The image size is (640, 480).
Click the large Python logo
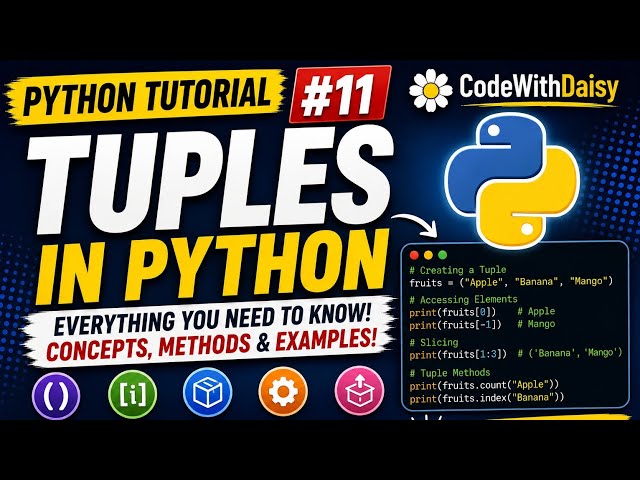[x=512, y=180]
